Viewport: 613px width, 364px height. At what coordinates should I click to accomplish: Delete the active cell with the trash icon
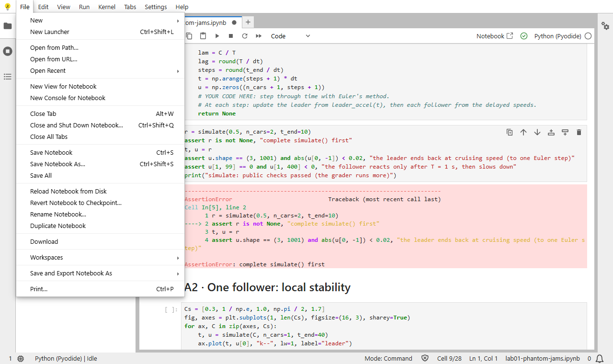click(579, 132)
